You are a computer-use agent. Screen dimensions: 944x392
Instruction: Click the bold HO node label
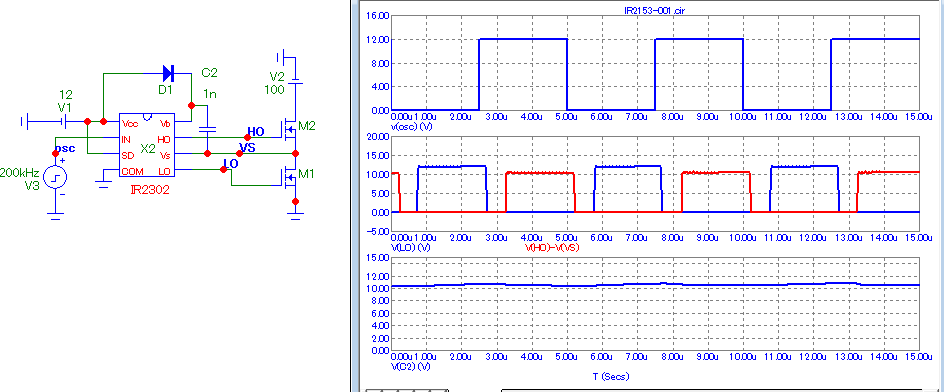click(256, 132)
